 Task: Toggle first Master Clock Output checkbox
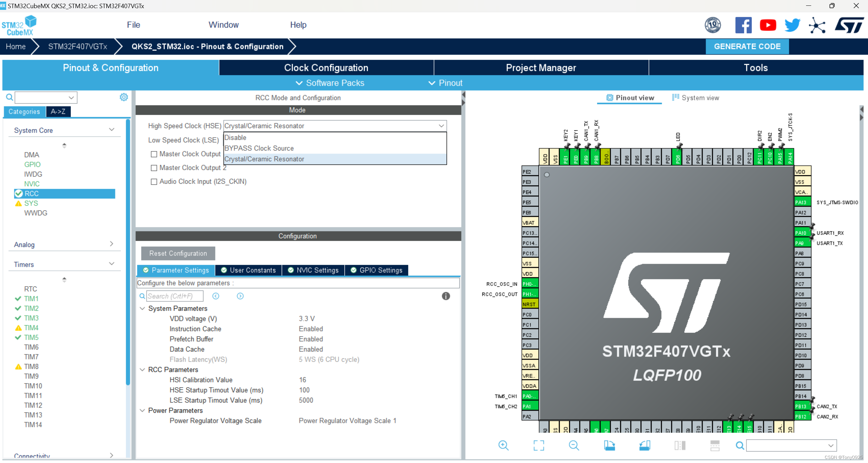(154, 154)
